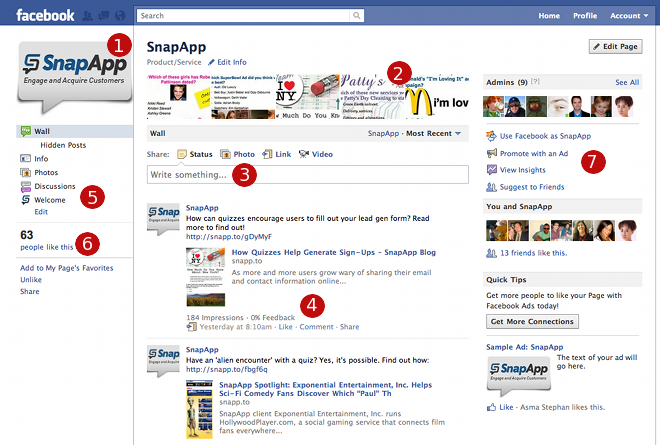The height and width of the screenshot is (445, 660).
Task: Click the thumbs-up icon under Sample Ad
Action: pyautogui.click(x=491, y=407)
